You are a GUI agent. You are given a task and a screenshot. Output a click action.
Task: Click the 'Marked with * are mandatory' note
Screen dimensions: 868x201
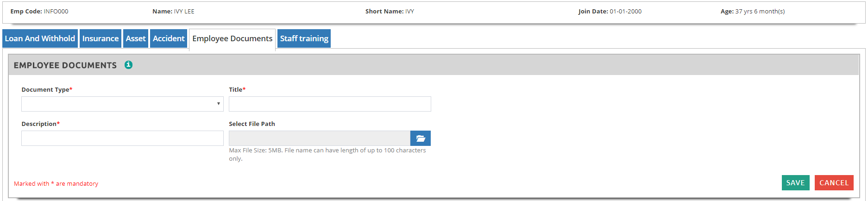(x=56, y=184)
